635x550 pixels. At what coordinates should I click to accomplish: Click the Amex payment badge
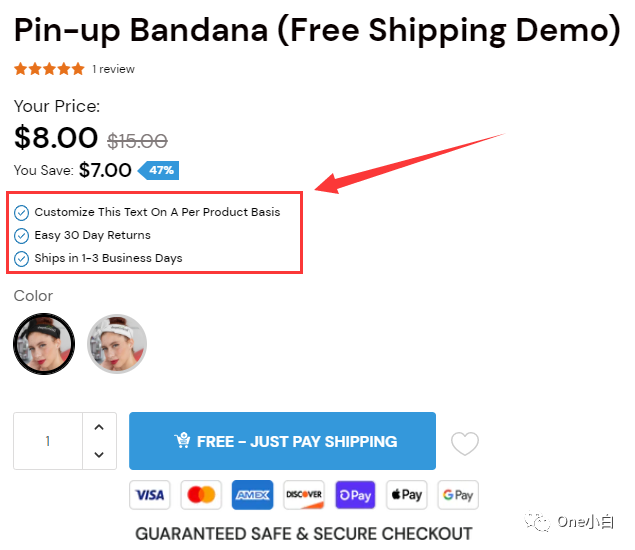pos(253,495)
